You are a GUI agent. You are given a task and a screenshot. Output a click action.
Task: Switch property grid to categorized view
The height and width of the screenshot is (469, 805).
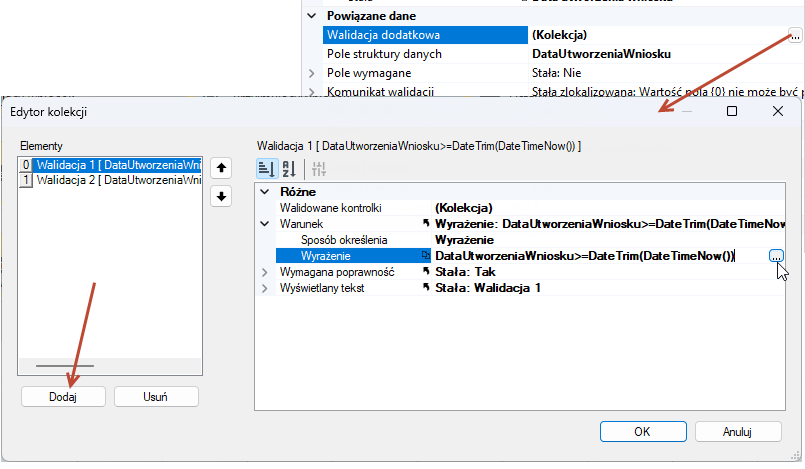point(267,168)
